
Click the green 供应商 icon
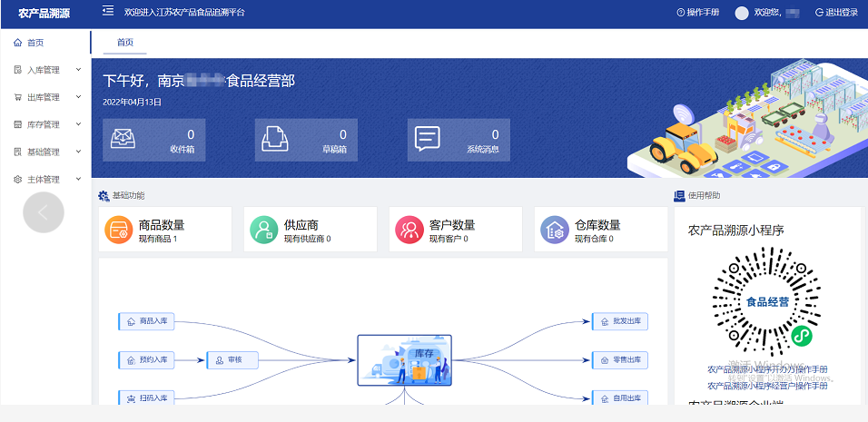pyautogui.click(x=263, y=231)
